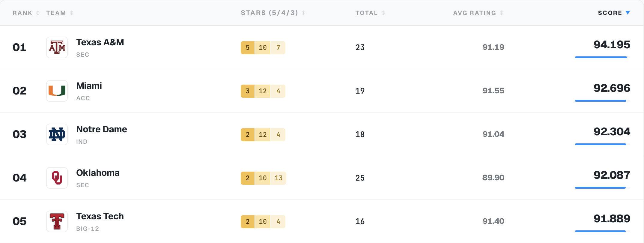The height and width of the screenshot is (243, 644).
Task: Click the score bar under 94.195
Action: 603,57
